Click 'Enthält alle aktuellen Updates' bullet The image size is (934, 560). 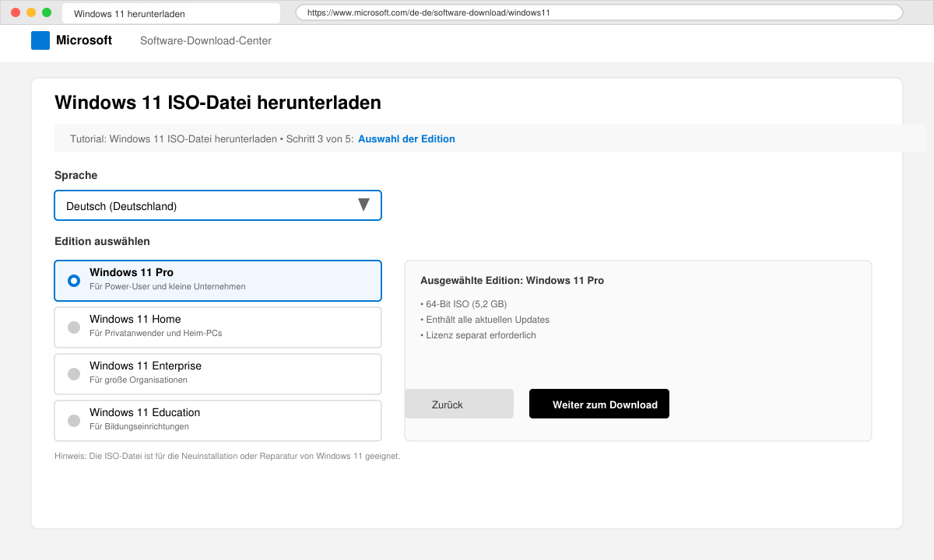(x=485, y=320)
